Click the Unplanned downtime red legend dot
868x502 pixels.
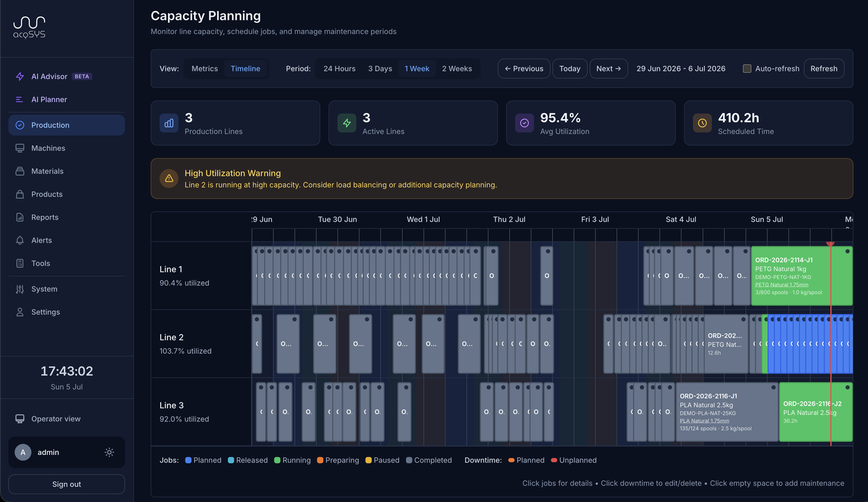[x=554, y=460]
